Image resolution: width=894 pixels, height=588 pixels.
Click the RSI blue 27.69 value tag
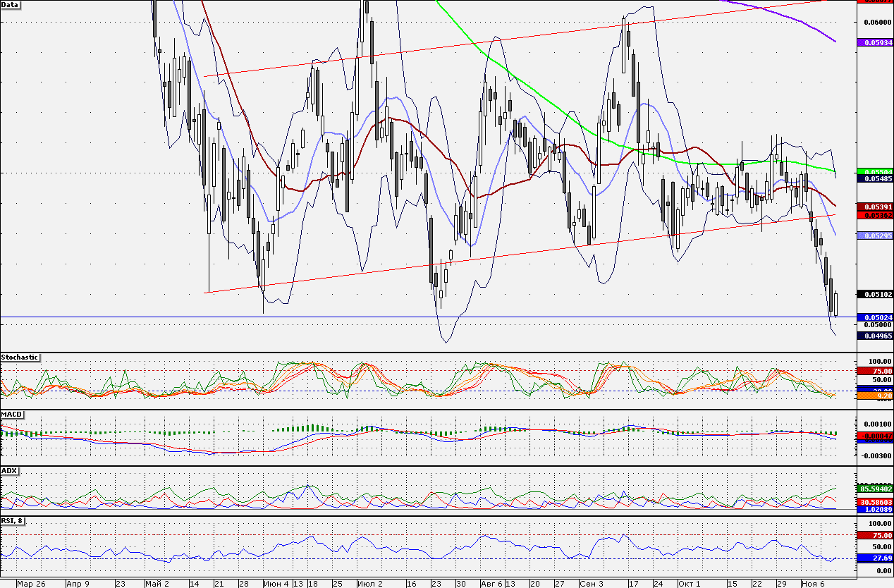pos(875,558)
